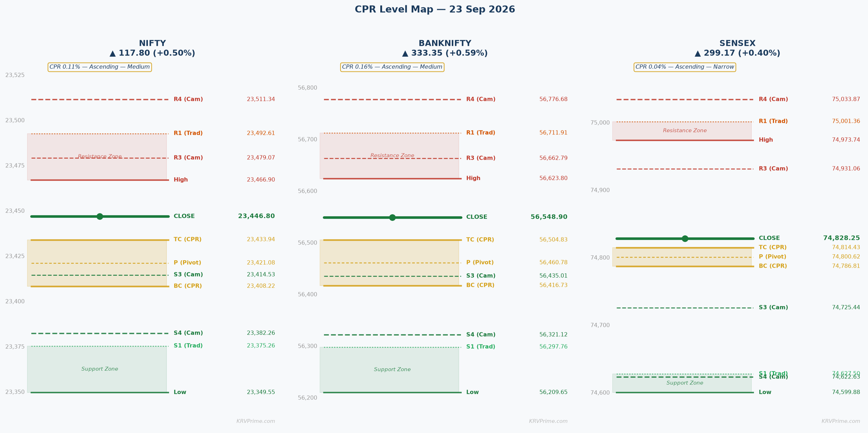Click NIFTY S4 (Cam) value 23,382.26
The image size is (868, 433).
click(261, 333)
